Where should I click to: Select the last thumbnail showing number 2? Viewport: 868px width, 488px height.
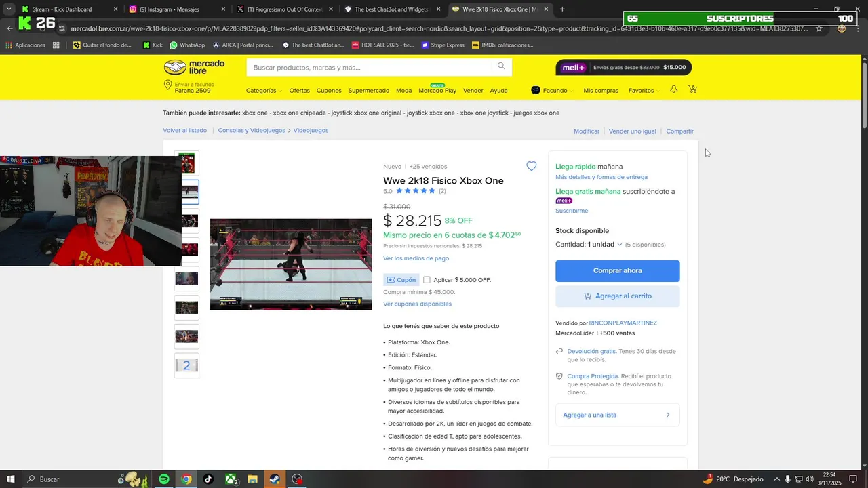coord(186,365)
